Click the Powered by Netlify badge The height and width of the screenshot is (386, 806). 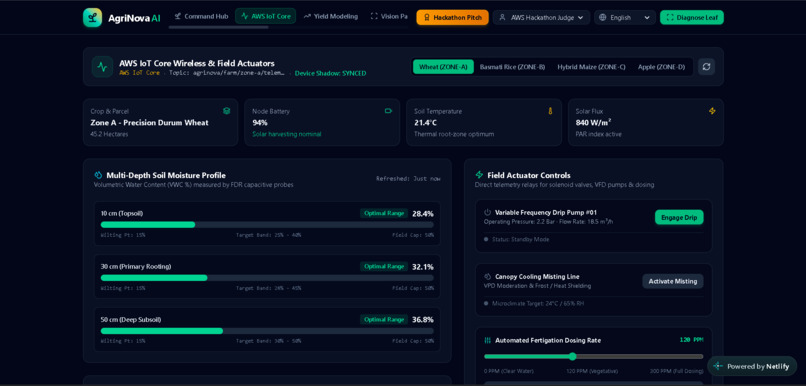tap(752, 366)
